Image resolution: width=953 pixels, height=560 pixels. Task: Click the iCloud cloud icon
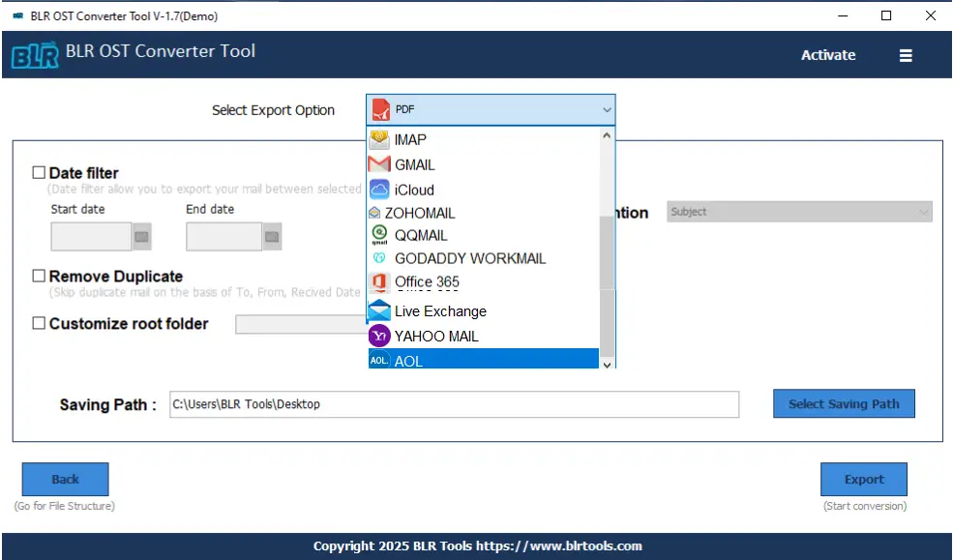[379, 190]
